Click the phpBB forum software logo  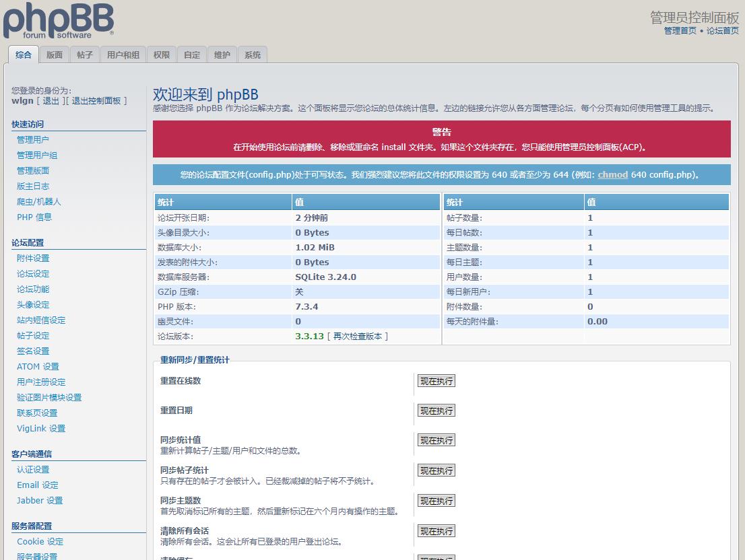[59, 21]
